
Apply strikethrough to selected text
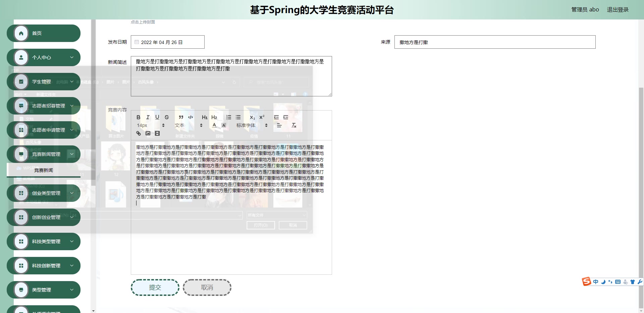[x=167, y=117]
